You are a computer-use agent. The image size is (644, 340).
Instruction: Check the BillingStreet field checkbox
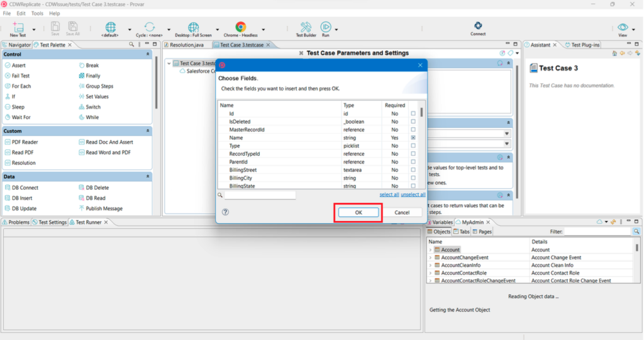(413, 170)
